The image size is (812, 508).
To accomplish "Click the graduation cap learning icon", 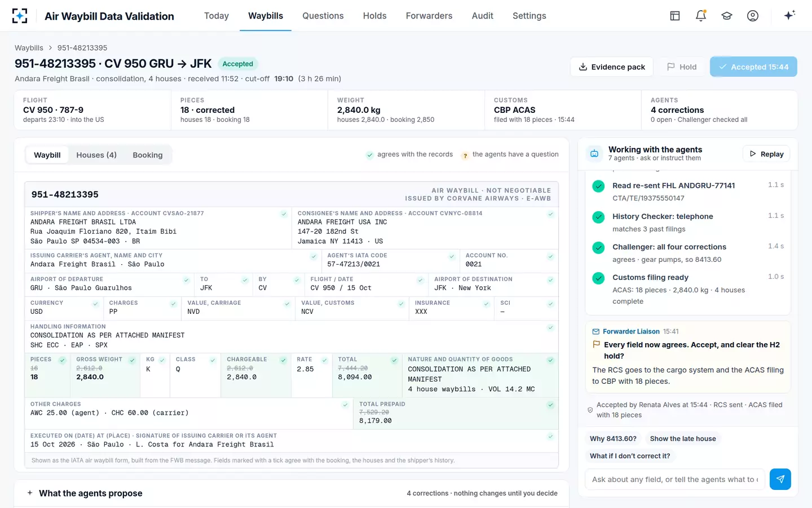I will tap(727, 16).
